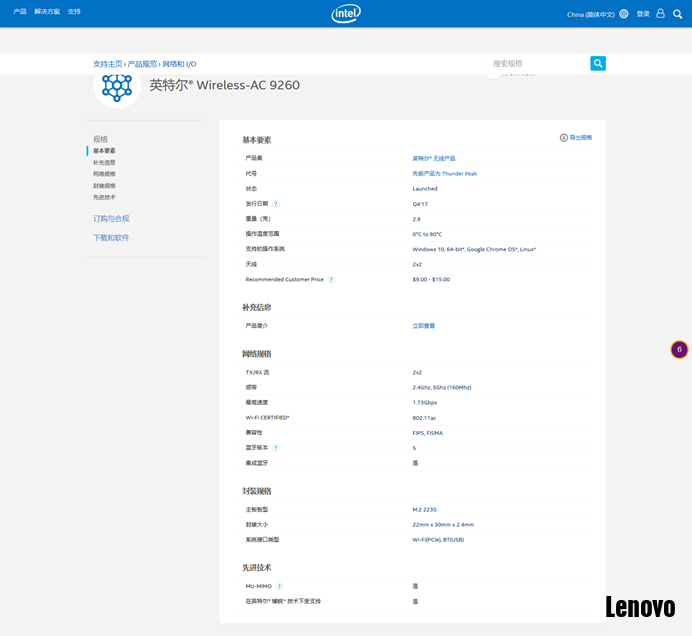Click the user account icon
692x636 pixels.
tap(660, 14)
